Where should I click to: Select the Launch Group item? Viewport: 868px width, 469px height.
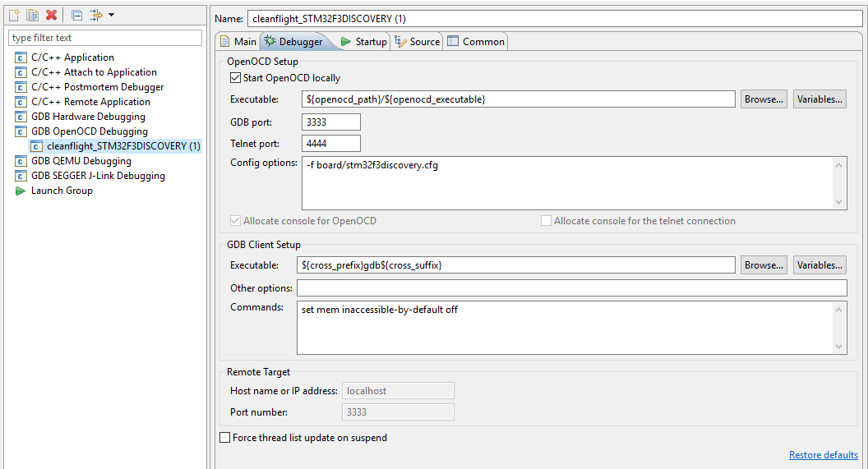(x=62, y=191)
